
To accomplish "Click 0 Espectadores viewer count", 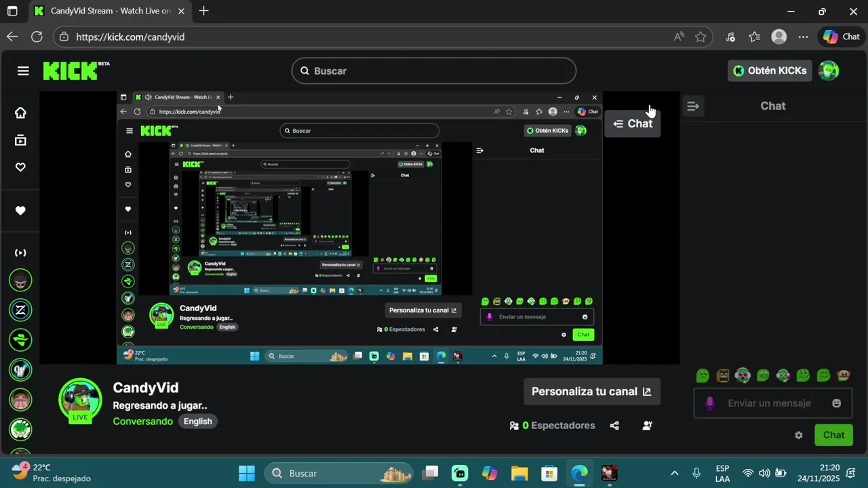I will pyautogui.click(x=553, y=426).
